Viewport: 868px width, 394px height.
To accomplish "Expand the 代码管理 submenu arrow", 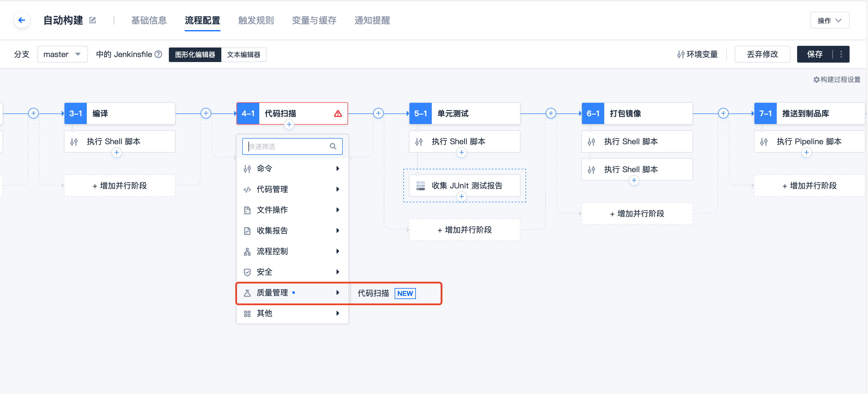I will pos(338,189).
